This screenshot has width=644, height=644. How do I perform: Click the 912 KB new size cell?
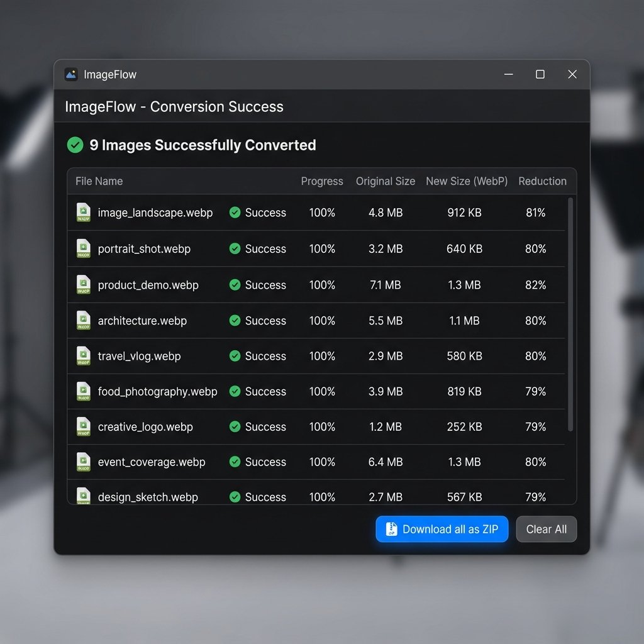tap(465, 213)
